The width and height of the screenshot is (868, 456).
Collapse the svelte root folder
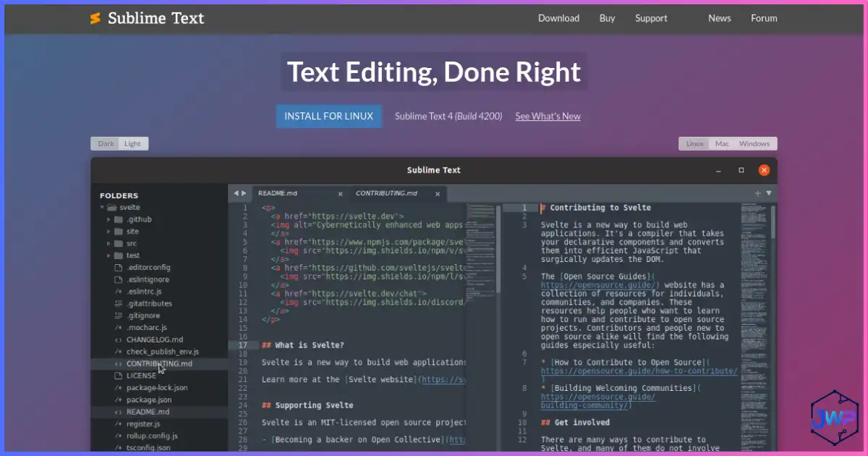pyautogui.click(x=102, y=207)
